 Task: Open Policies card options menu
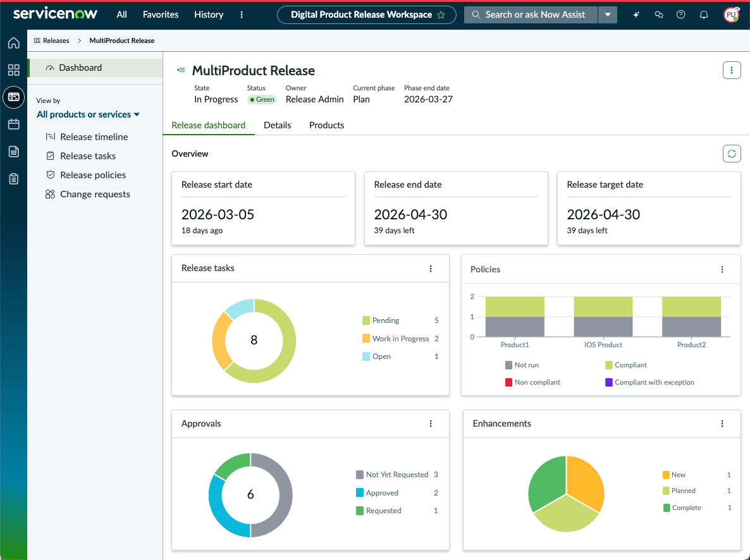tap(722, 270)
